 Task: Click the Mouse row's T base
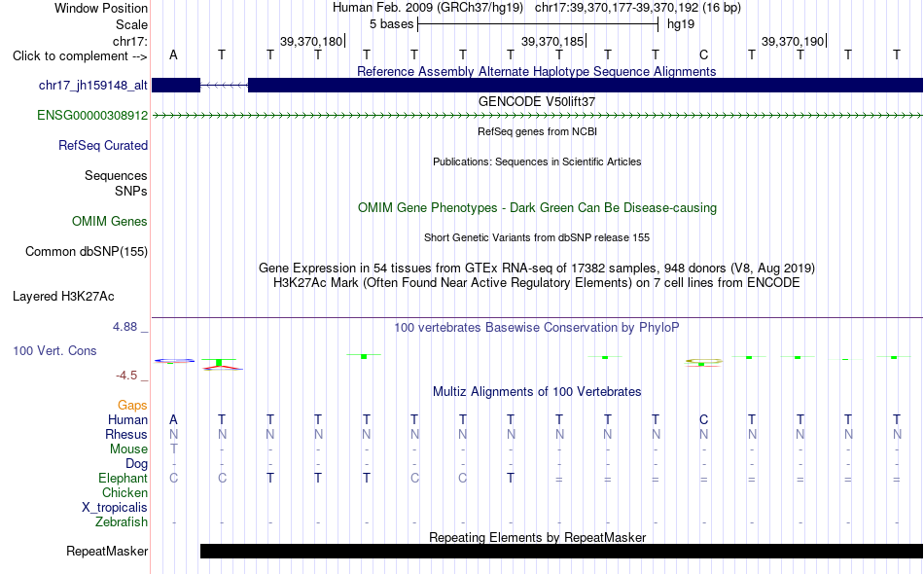[174, 448]
